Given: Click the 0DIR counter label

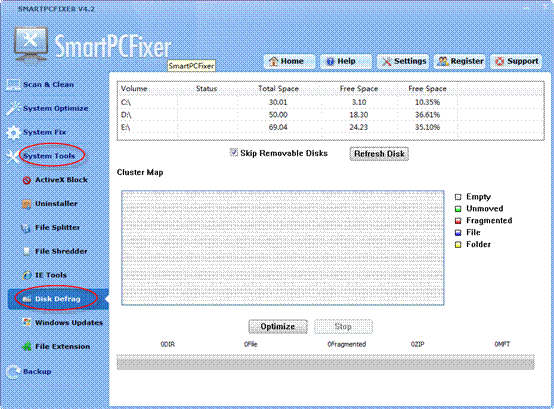Looking at the screenshot, I should [x=168, y=344].
